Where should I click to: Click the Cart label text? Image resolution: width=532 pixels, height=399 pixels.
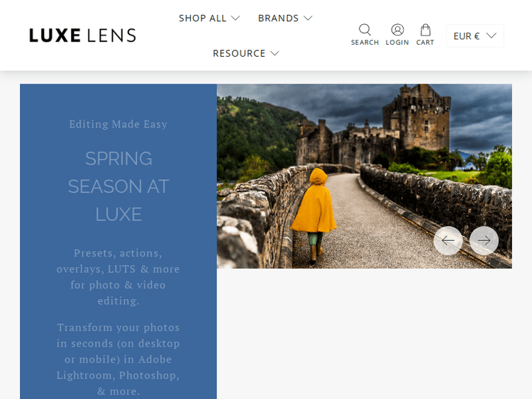[425, 43]
